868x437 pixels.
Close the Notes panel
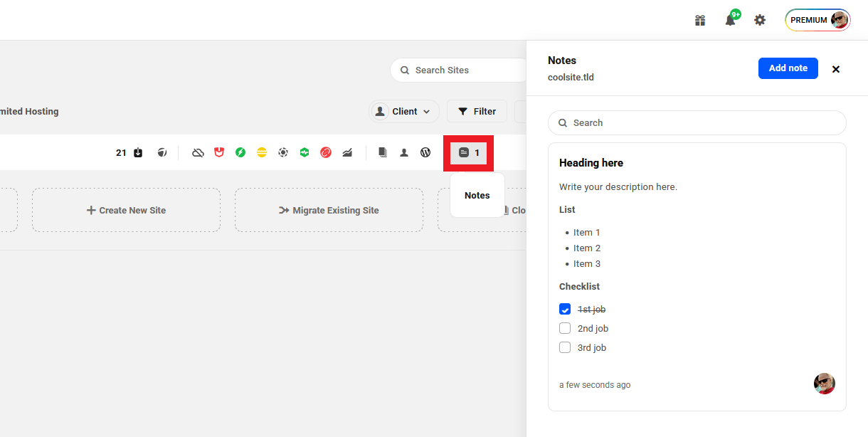[836, 69]
